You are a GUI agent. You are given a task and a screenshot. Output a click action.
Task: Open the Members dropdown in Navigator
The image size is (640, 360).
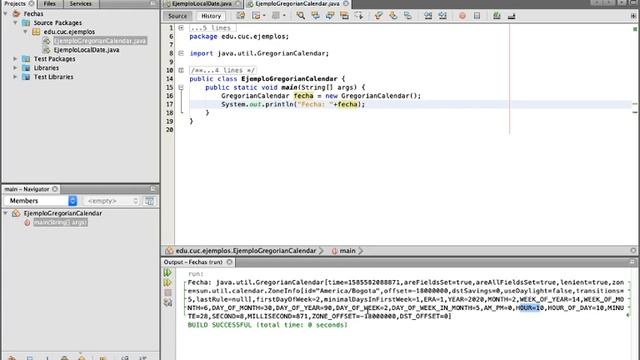click(x=40, y=201)
